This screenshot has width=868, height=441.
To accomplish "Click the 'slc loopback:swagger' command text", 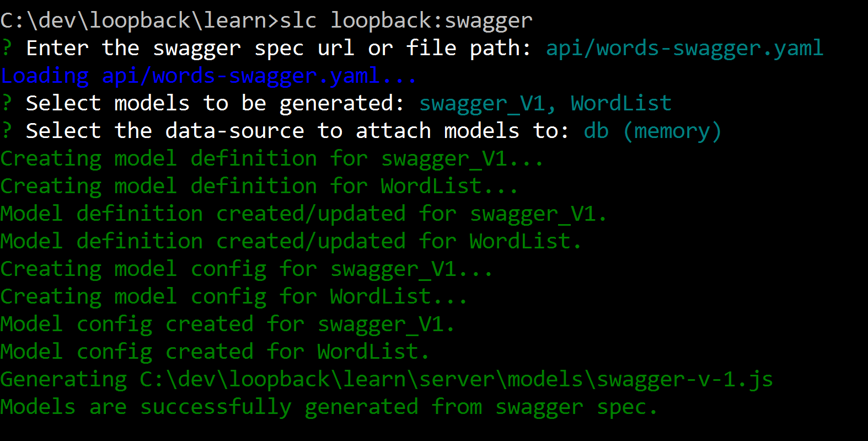I will pyautogui.click(x=406, y=21).
